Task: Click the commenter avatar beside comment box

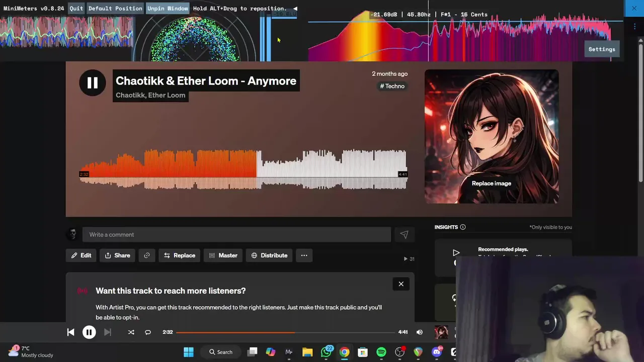Action: 72,234
